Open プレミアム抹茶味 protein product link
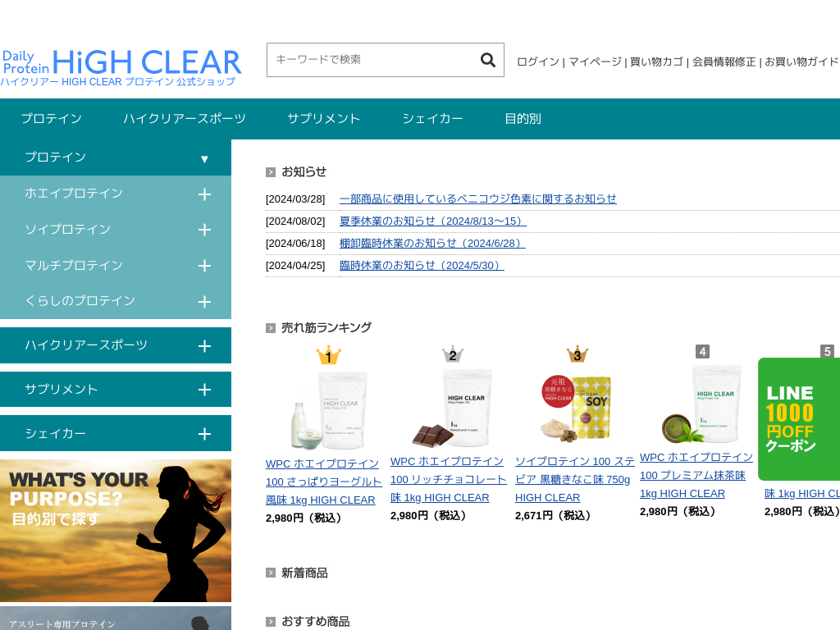 [x=696, y=475]
